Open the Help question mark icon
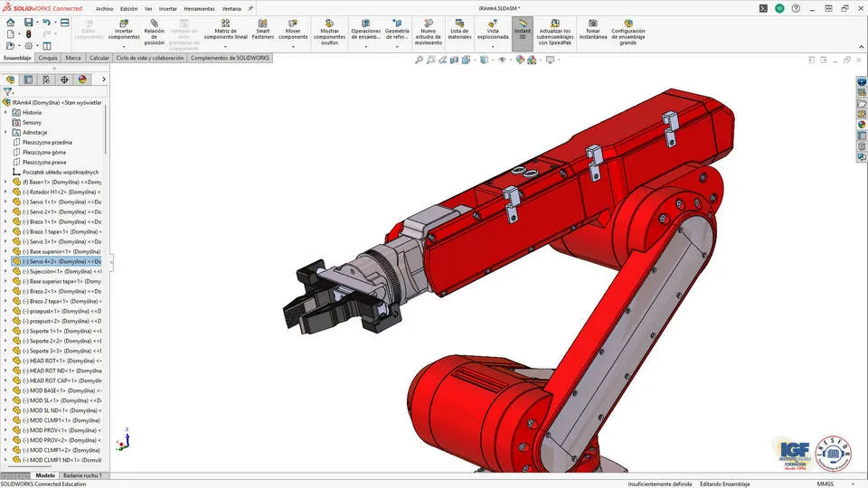The width and height of the screenshot is (868, 488). (x=796, y=8)
